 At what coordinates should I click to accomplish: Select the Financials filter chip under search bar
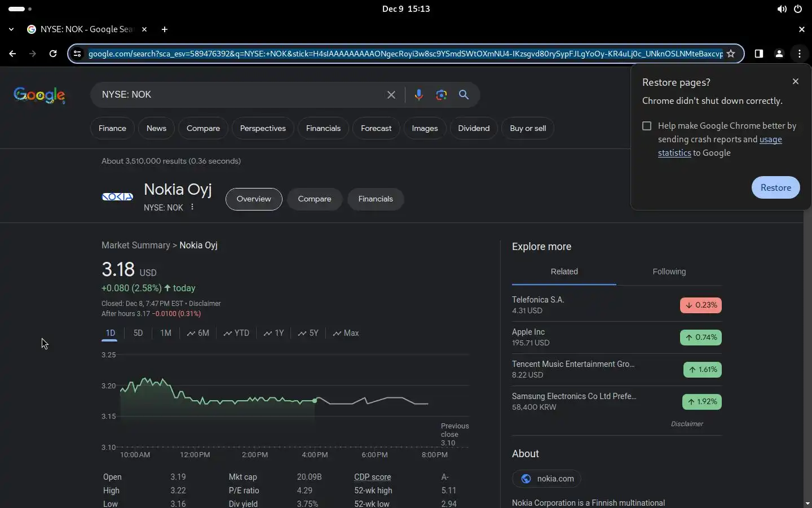tap(323, 128)
